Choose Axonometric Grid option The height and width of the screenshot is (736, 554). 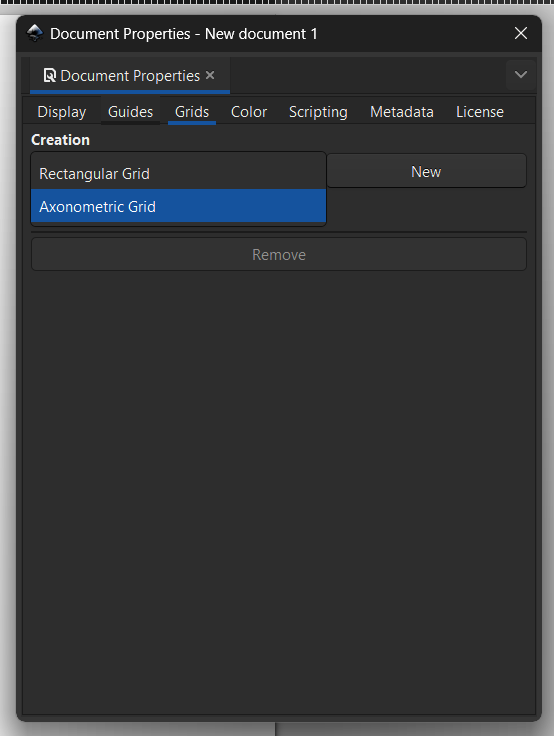(x=178, y=206)
